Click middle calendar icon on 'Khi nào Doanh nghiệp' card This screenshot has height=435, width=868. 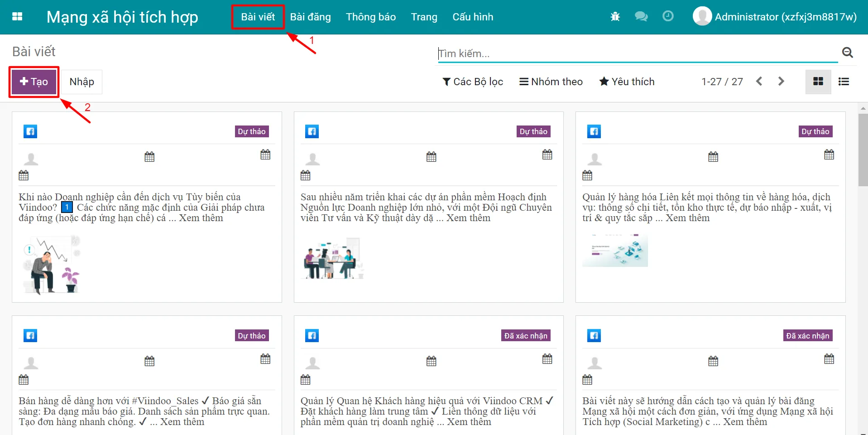(x=149, y=157)
